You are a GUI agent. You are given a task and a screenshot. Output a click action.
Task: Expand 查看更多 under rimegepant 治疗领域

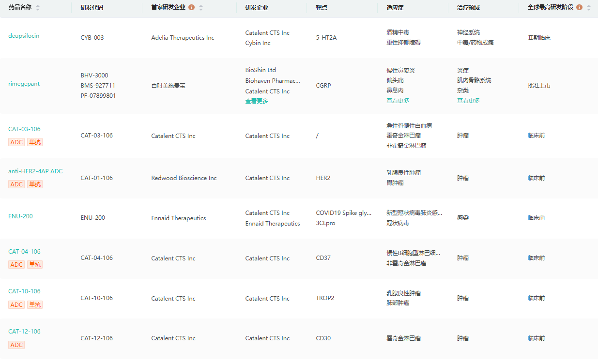469,101
